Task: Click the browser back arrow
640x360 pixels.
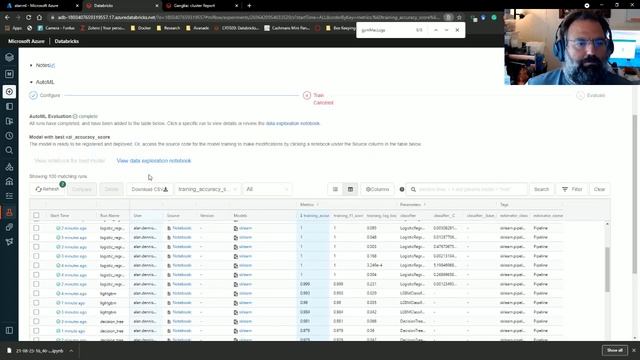Action: pos(7,18)
